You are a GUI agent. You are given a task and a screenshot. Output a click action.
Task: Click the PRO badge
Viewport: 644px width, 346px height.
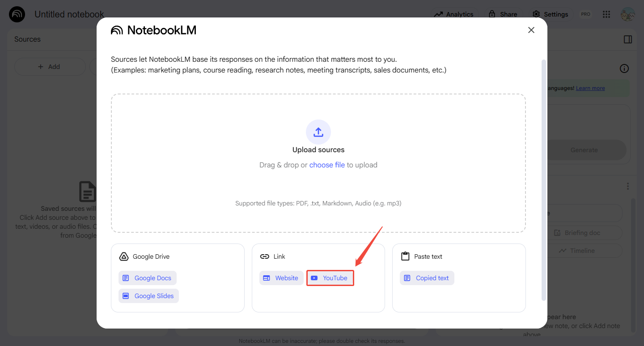[x=585, y=14]
